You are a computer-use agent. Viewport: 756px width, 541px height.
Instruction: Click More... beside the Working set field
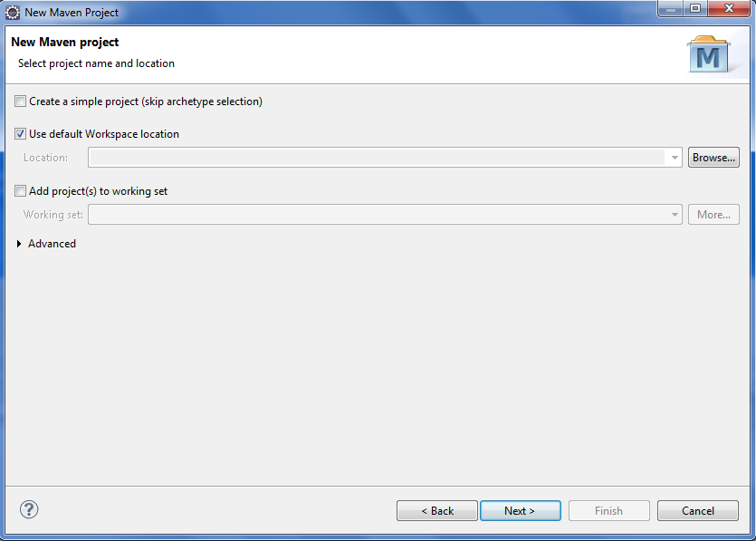713,214
